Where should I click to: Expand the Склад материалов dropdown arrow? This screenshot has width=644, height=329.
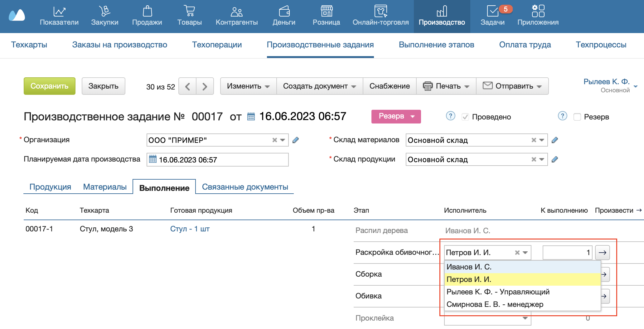[542, 140]
